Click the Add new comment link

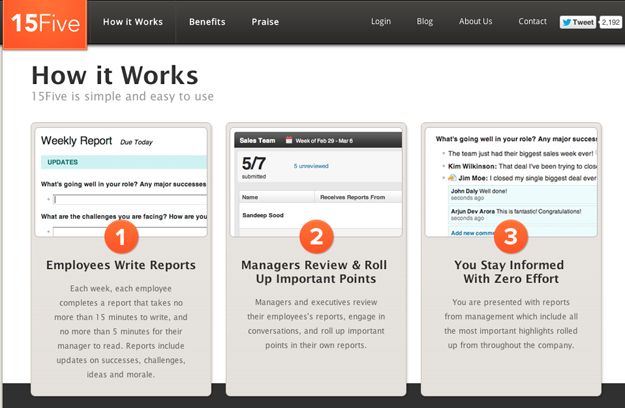(472, 233)
